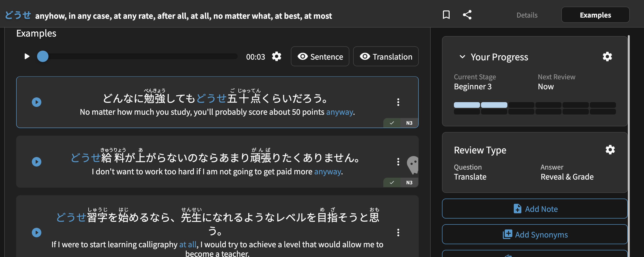The height and width of the screenshot is (257, 644).
Task: Click the Add Note button
Action: [535, 209]
